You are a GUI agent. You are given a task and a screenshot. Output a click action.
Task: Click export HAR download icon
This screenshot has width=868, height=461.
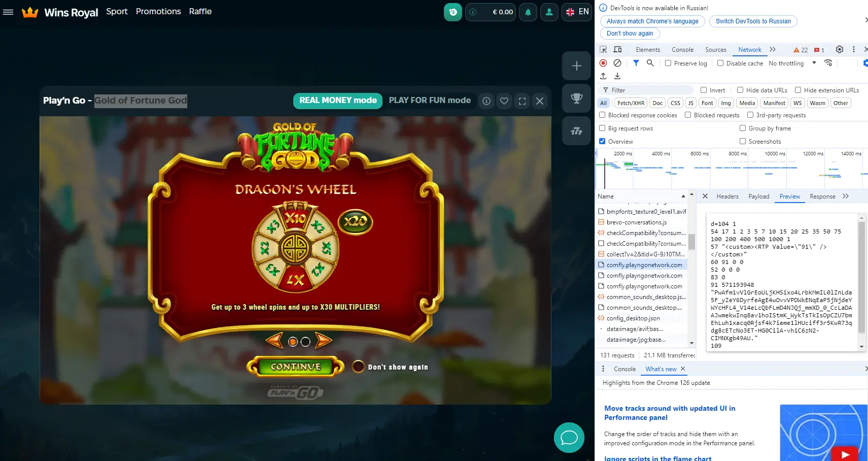[x=617, y=76]
